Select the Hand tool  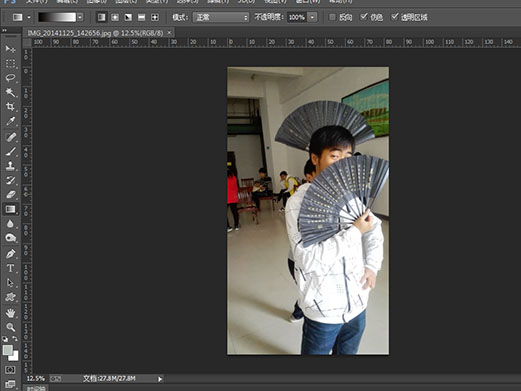pos(10,313)
